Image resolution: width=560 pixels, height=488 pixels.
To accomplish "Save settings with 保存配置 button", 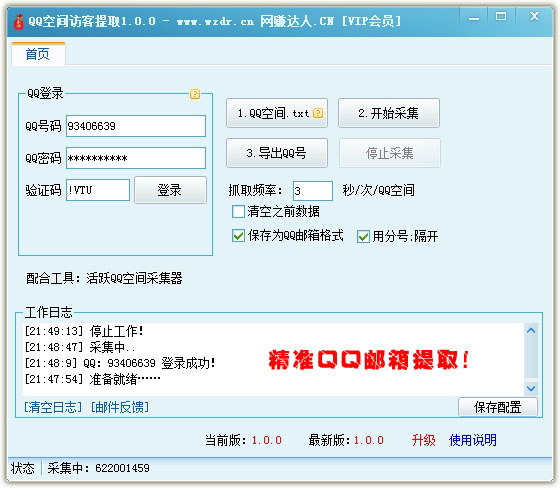I will 498,407.
